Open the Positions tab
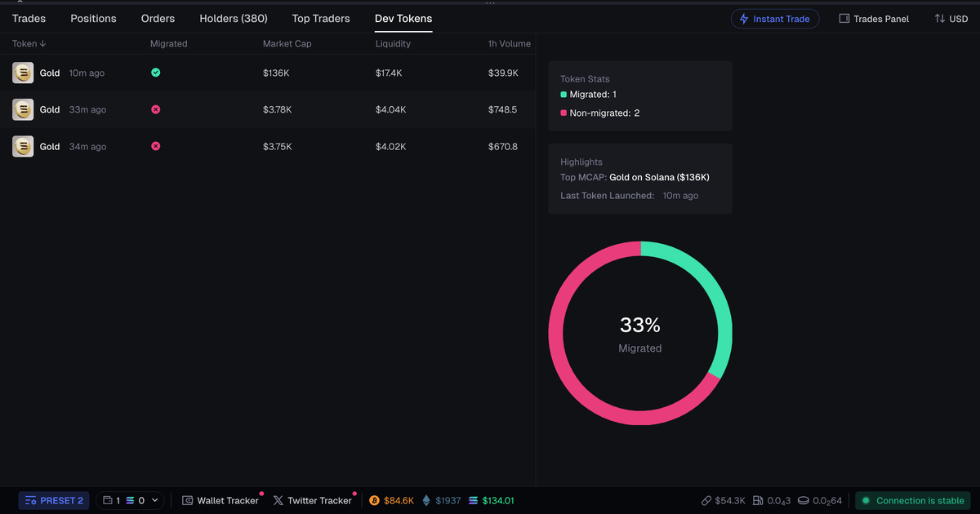Image resolution: width=980 pixels, height=514 pixels. click(x=93, y=18)
